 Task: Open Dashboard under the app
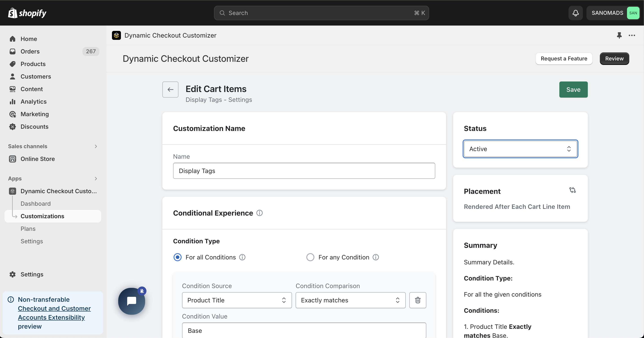36,203
